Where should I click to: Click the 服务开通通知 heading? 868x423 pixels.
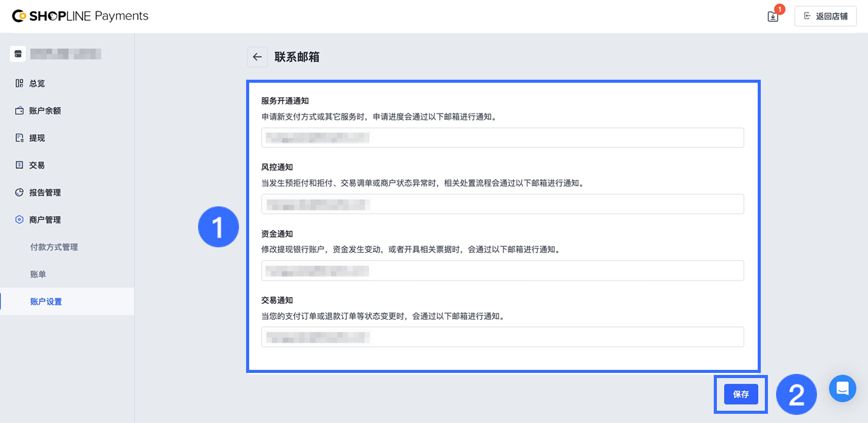point(285,101)
